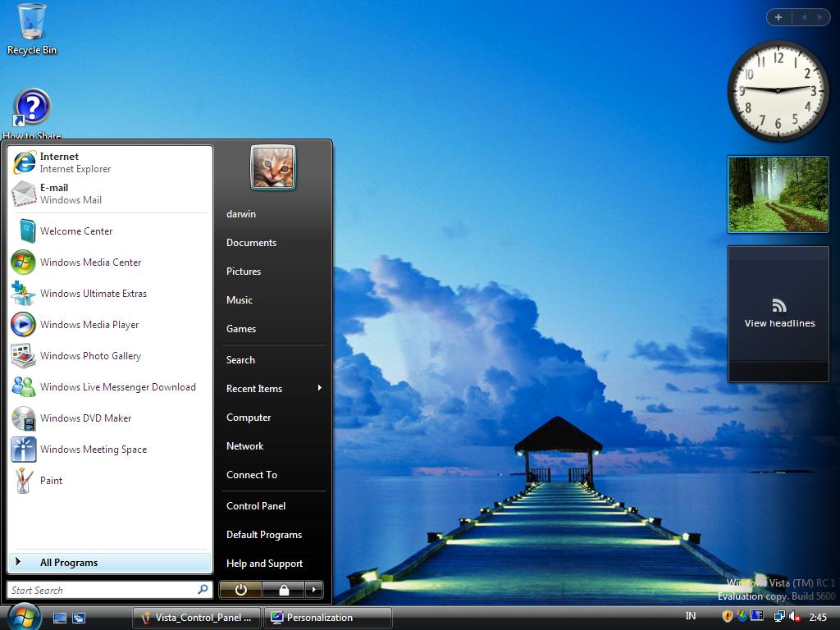Open the security shield tray icon

[x=727, y=617]
